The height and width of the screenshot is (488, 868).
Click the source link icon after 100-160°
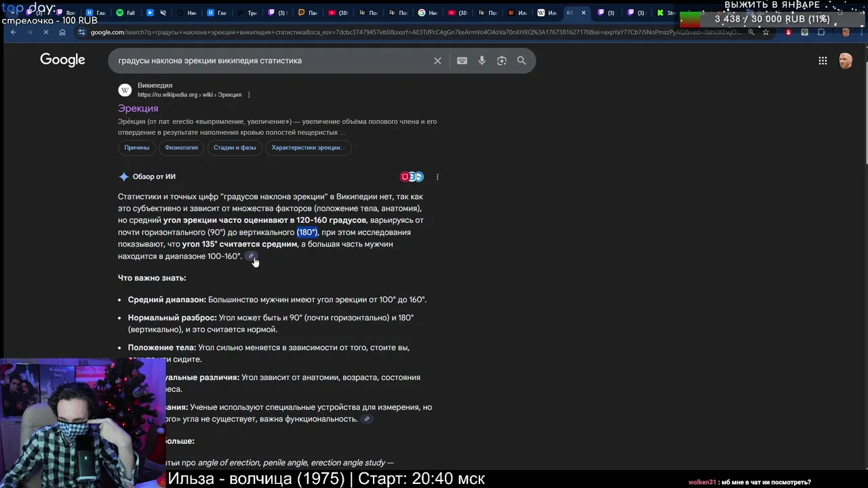tap(250, 256)
